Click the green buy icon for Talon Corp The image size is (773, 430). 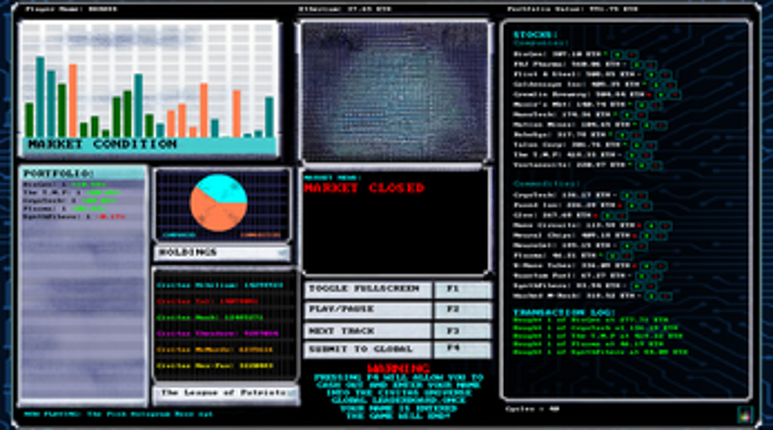[x=637, y=145]
